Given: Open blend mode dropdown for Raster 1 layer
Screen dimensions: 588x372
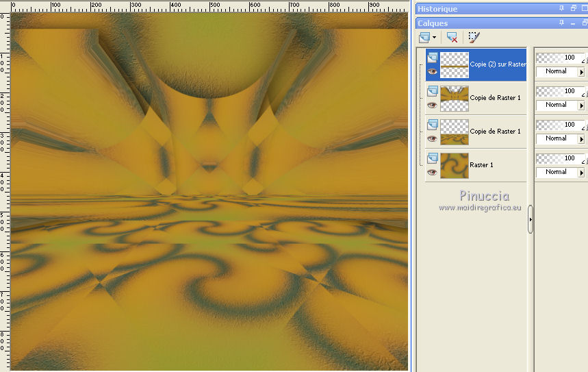Looking at the screenshot, I should tap(582, 172).
